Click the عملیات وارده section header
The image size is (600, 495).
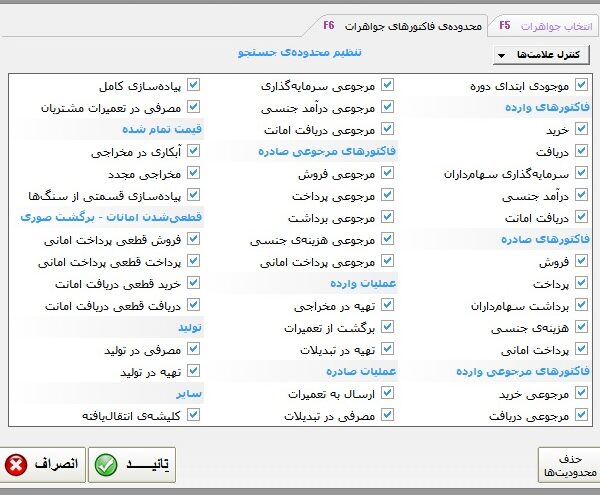tap(363, 283)
